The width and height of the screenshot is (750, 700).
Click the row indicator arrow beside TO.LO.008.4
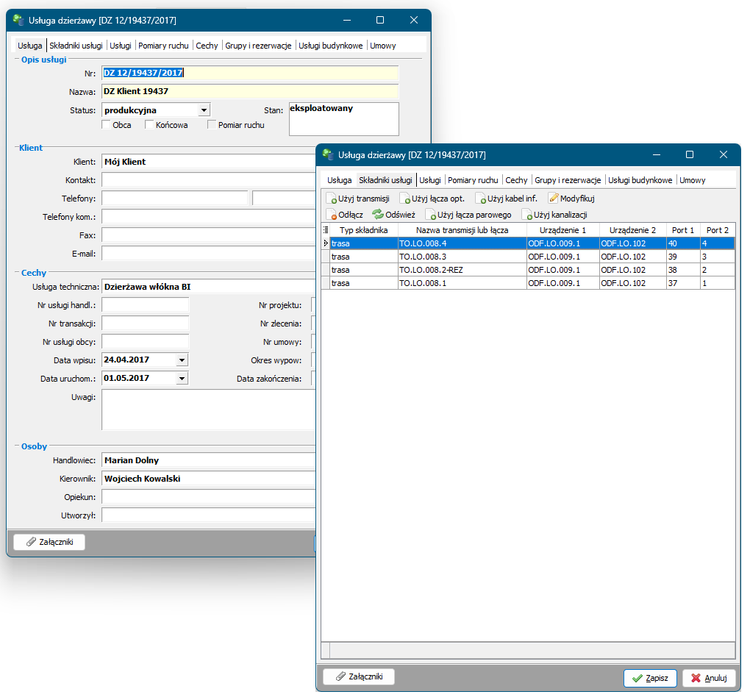(x=326, y=243)
